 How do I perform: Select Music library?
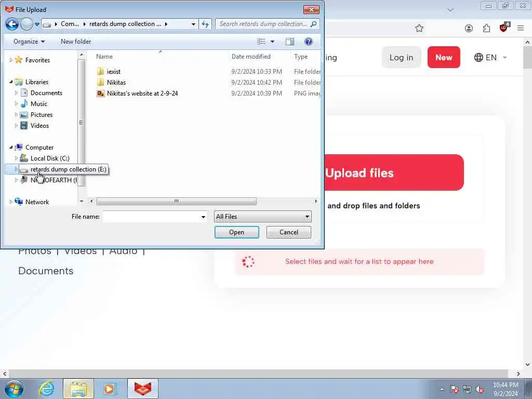pos(38,104)
